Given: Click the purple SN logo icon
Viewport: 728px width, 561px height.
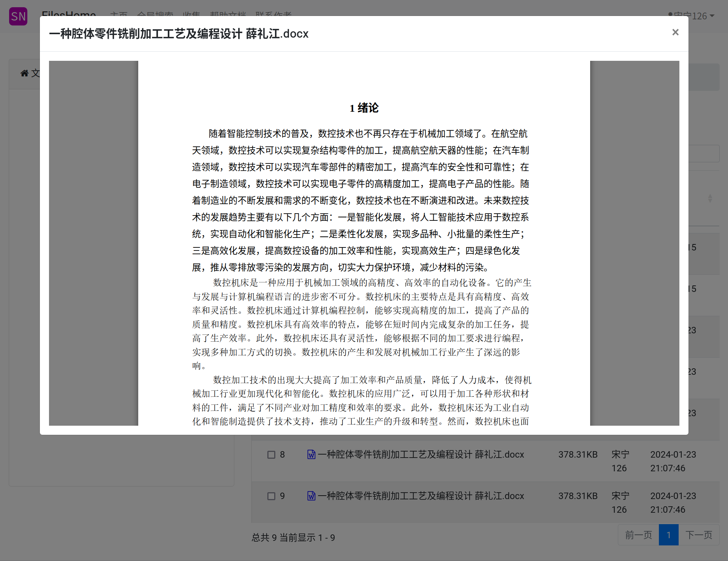Looking at the screenshot, I should [18, 16].
